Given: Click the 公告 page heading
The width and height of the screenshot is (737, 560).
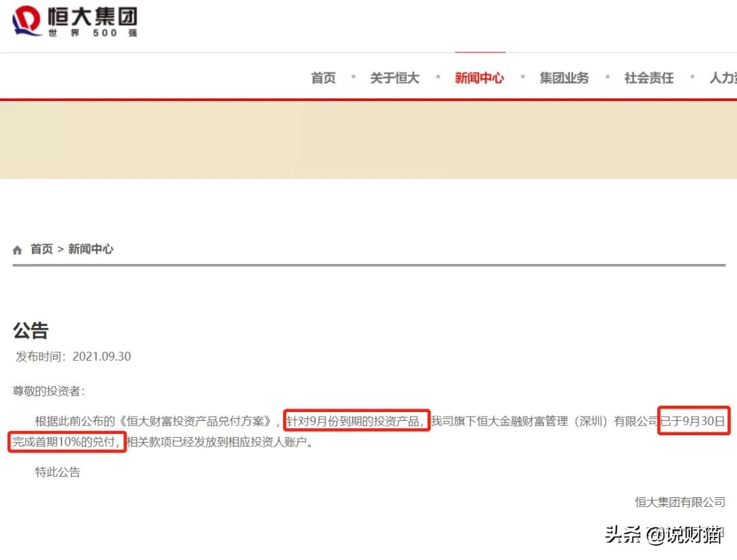Looking at the screenshot, I should tap(32, 331).
